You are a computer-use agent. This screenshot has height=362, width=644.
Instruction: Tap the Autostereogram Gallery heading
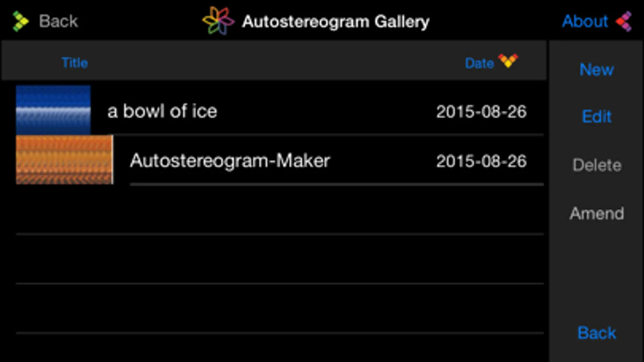(x=335, y=21)
